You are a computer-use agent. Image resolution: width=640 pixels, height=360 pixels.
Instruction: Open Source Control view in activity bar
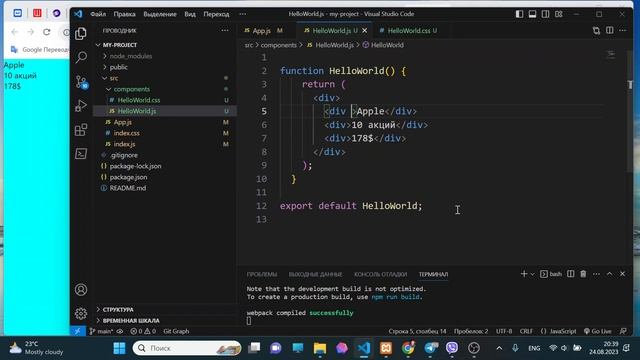[81, 82]
